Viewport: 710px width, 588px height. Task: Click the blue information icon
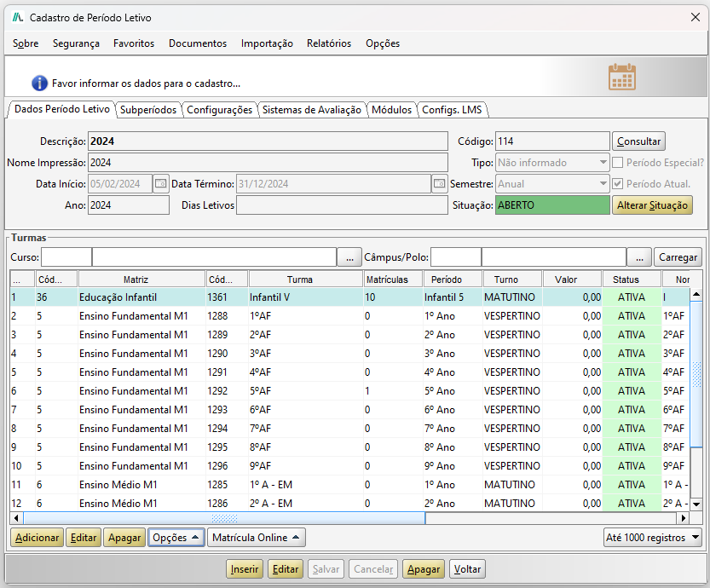39,84
